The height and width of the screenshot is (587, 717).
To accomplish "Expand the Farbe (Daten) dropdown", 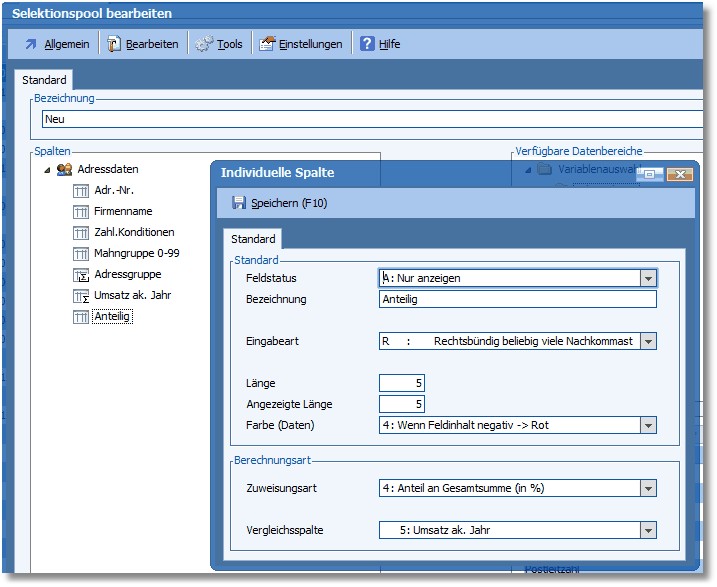I will [x=648, y=425].
